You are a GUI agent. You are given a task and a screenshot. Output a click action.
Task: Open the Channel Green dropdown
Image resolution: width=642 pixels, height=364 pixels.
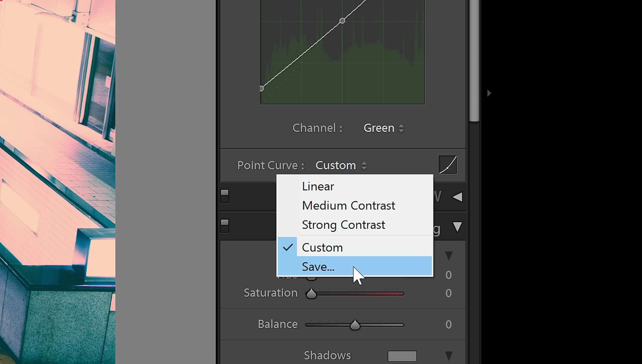tap(384, 128)
